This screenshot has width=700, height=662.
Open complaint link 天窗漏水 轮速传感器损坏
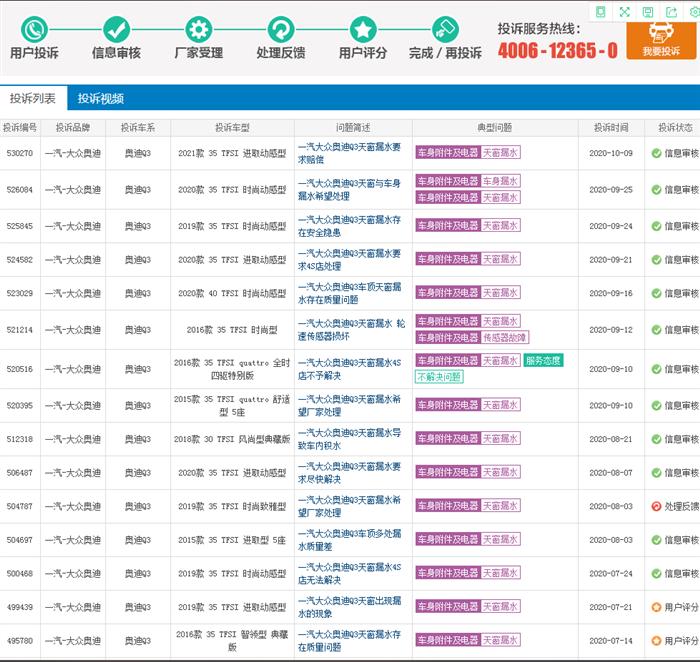[351, 330]
